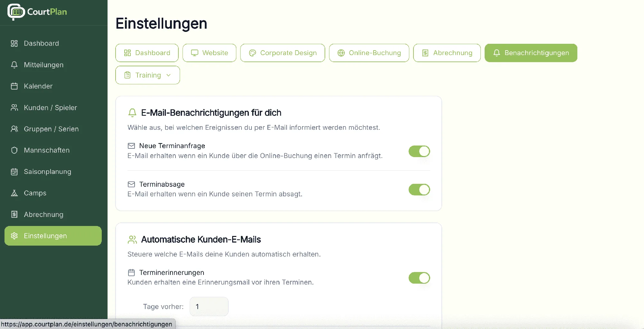Navigate to Saisonplanung in the sidebar
The width and height of the screenshot is (644, 329).
tap(53, 172)
